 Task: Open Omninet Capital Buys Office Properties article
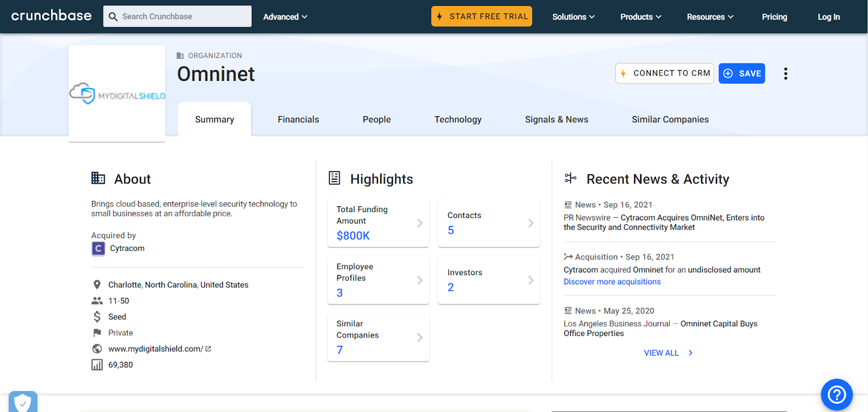[x=660, y=328]
